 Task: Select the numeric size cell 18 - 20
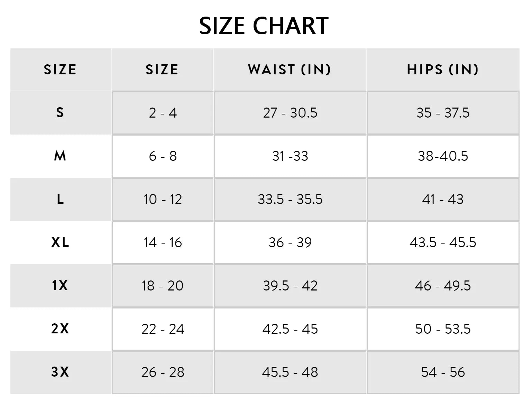point(163,286)
